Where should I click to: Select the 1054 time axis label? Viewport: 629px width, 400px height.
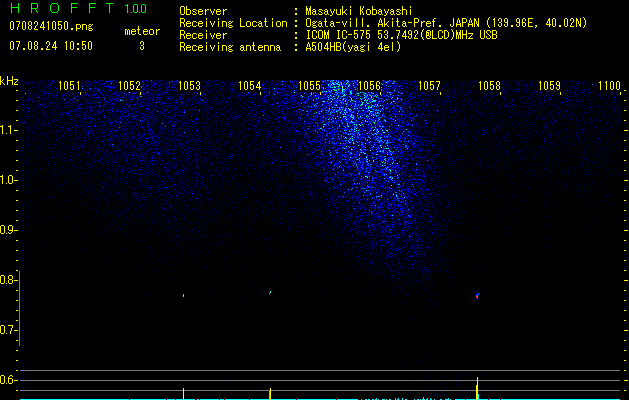(250, 86)
